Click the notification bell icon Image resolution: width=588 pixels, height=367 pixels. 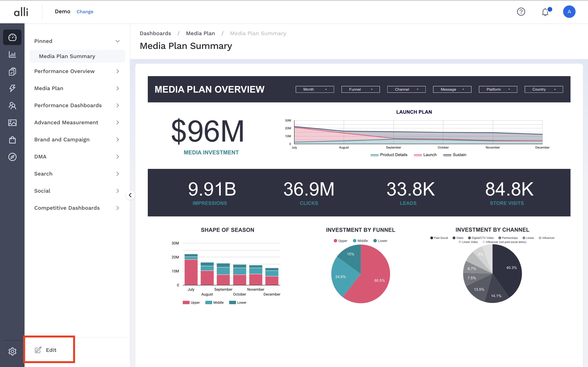click(545, 12)
